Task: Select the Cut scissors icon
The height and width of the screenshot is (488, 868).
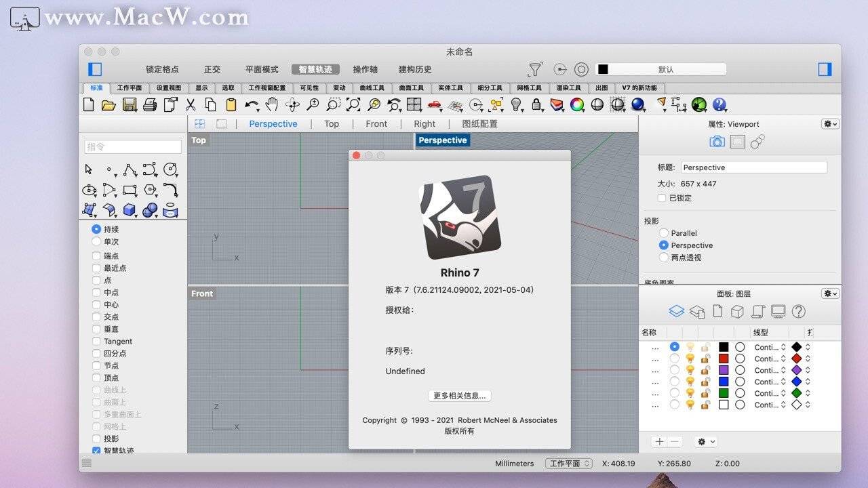Action: tap(191, 104)
